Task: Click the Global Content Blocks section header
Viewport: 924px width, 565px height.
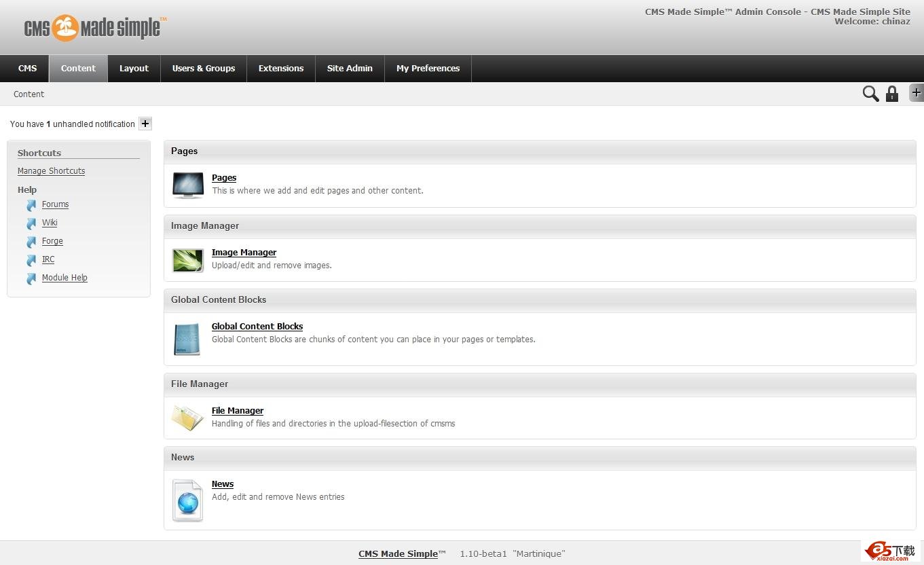Action: pyautogui.click(x=540, y=300)
